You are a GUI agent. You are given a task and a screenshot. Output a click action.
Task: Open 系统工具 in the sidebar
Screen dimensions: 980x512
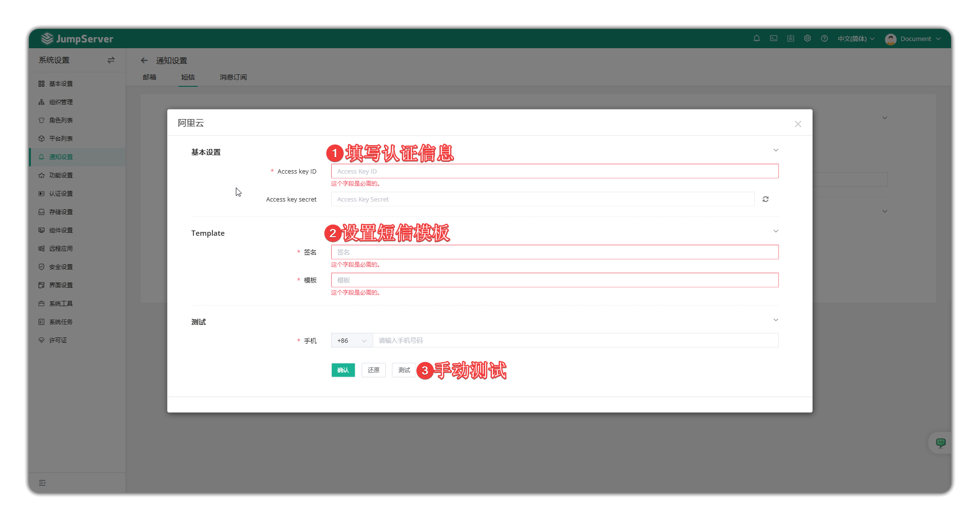77,304
